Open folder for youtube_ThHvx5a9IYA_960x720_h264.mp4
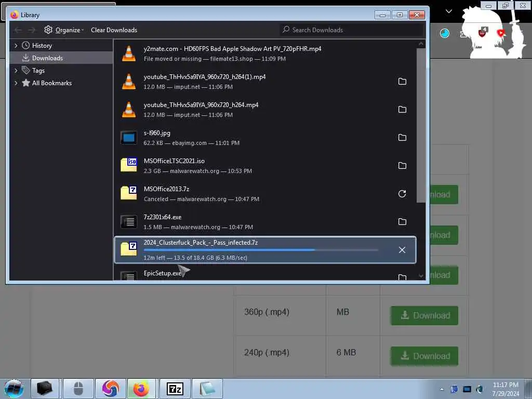The height and width of the screenshot is (399, 532). 402,110
